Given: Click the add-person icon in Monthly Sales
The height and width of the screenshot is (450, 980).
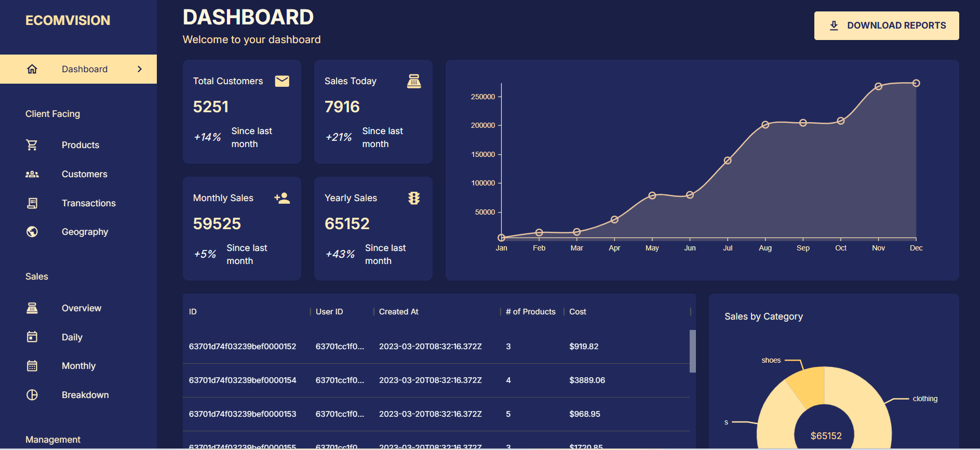Looking at the screenshot, I should 282,198.
